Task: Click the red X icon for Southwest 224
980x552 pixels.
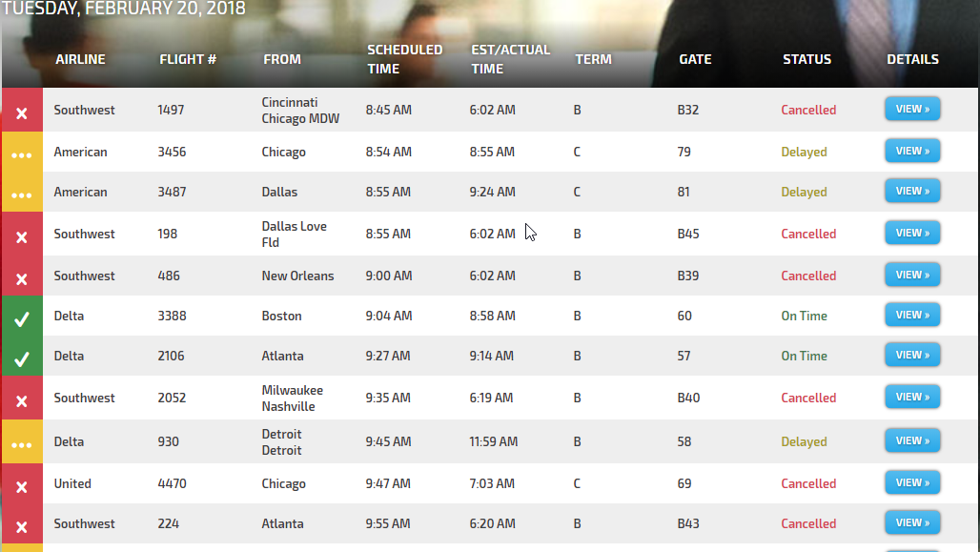Action: [22, 524]
